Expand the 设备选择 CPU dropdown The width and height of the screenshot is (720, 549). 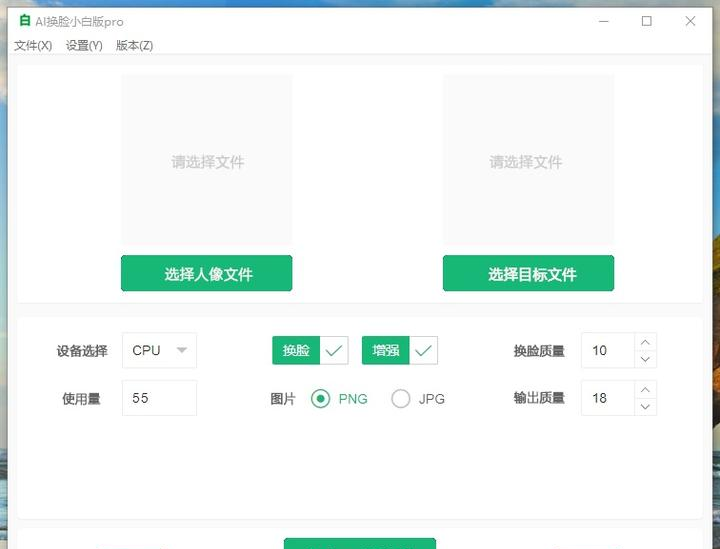159,350
